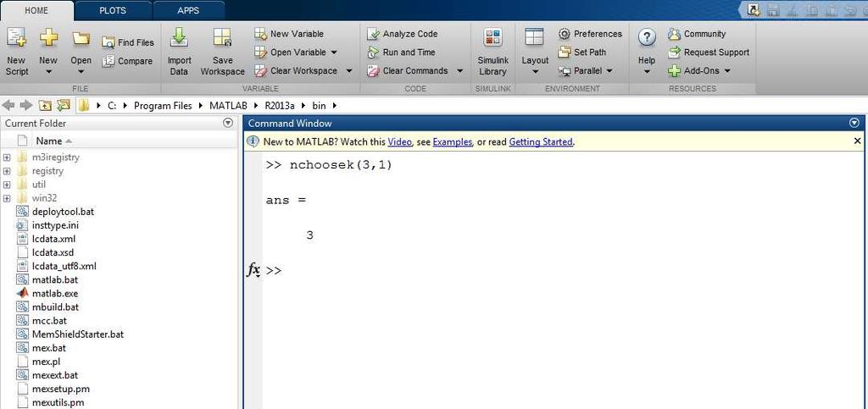Image resolution: width=868 pixels, height=409 pixels.
Task: Click MATLAB in address path
Action: click(x=228, y=105)
